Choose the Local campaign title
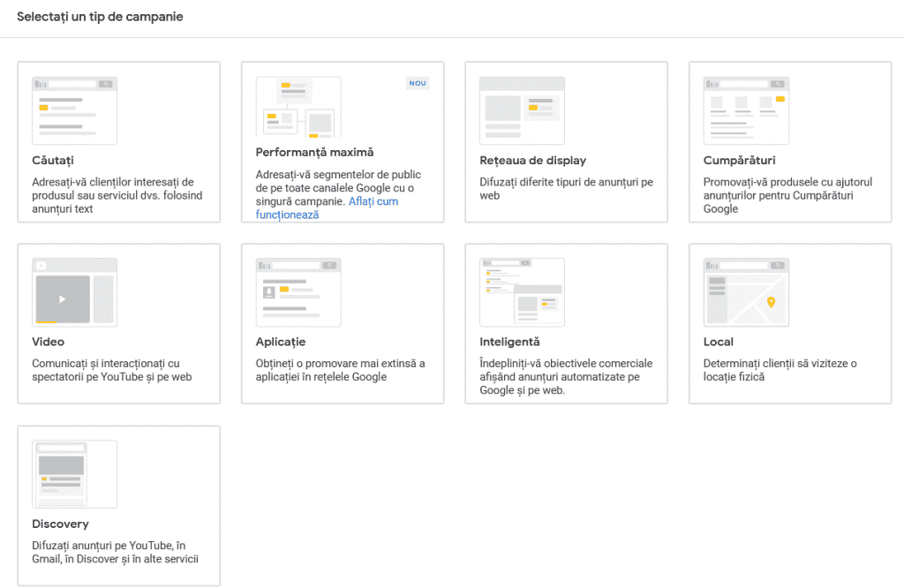 pyautogui.click(x=719, y=342)
